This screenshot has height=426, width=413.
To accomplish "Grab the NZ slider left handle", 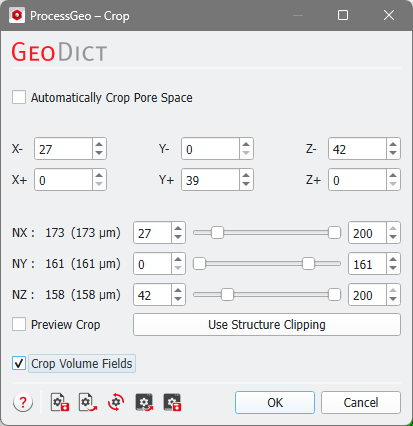I will tap(227, 295).
